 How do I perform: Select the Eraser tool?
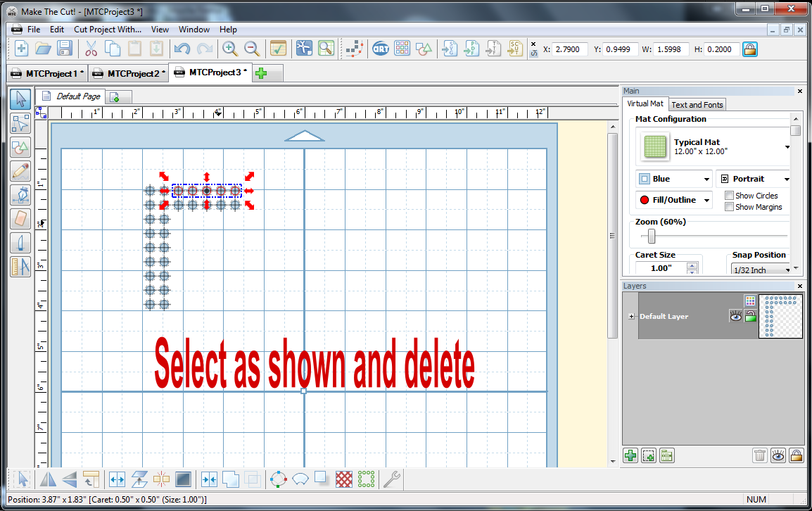point(20,219)
